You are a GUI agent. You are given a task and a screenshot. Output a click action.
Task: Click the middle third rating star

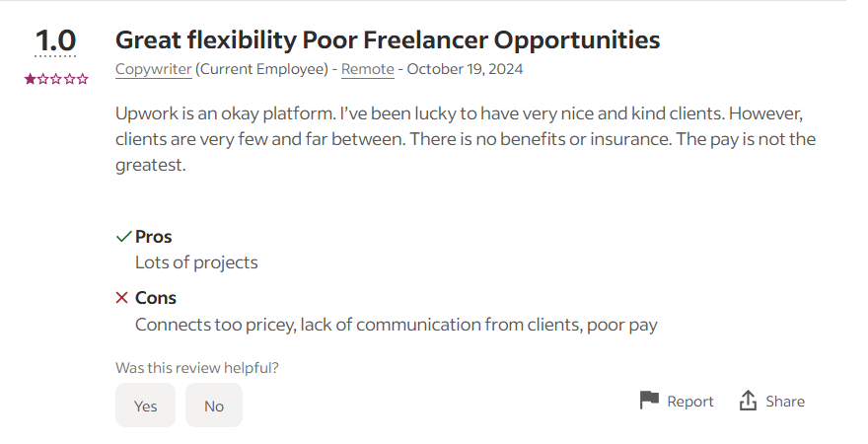(x=56, y=78)
